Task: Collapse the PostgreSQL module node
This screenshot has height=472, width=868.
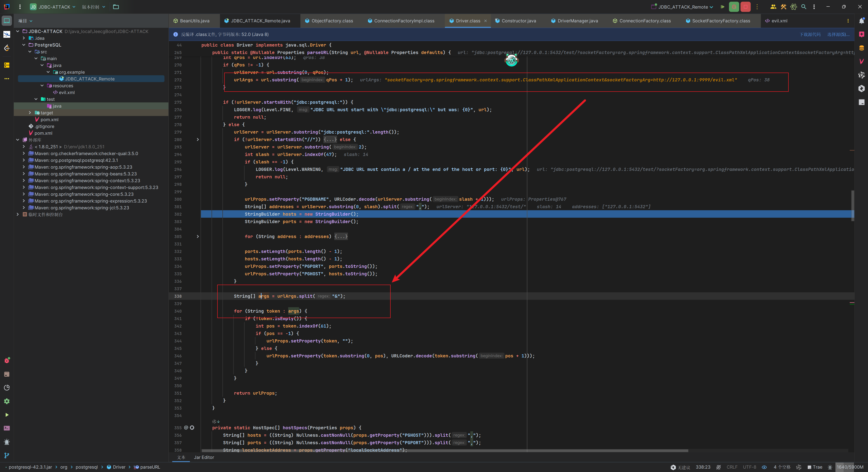Action: pyautogui.click(x=24, y=45)
